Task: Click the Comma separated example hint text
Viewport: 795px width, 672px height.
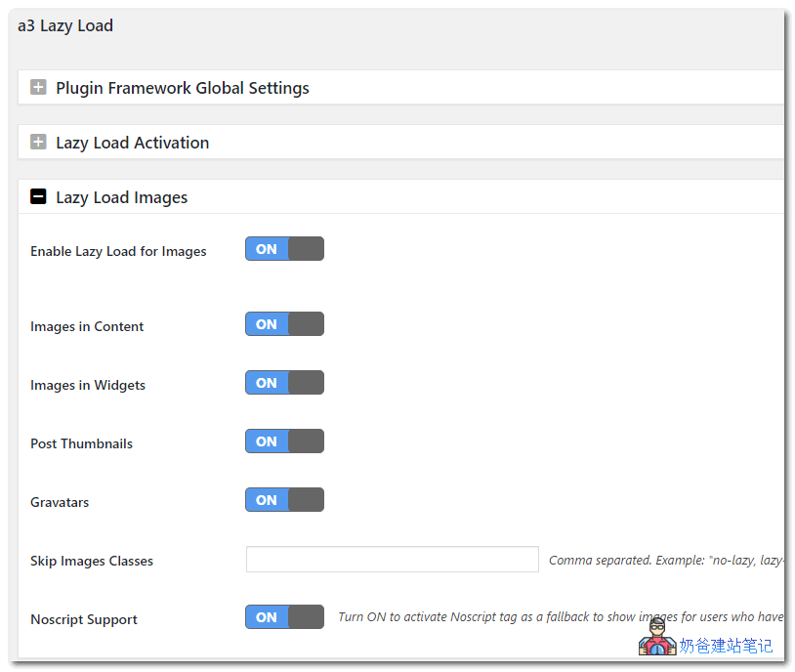Action: (666, 561)
